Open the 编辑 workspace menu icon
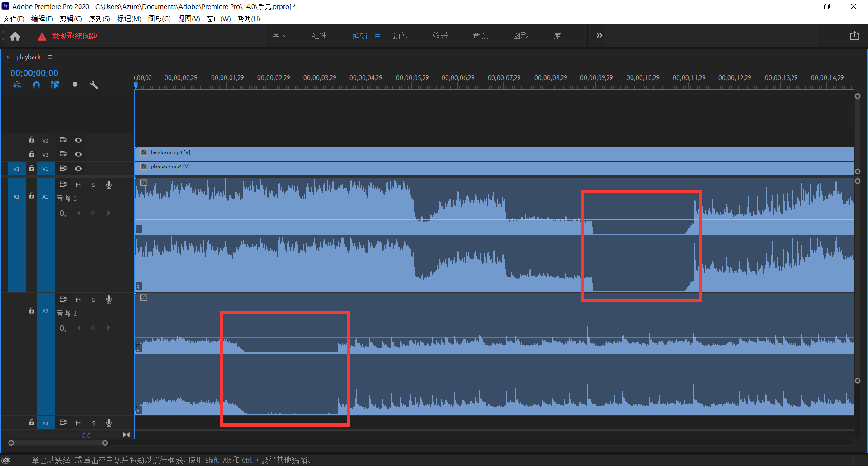The height and width of the screenshot is (466, 868). (x=377, y=36)
